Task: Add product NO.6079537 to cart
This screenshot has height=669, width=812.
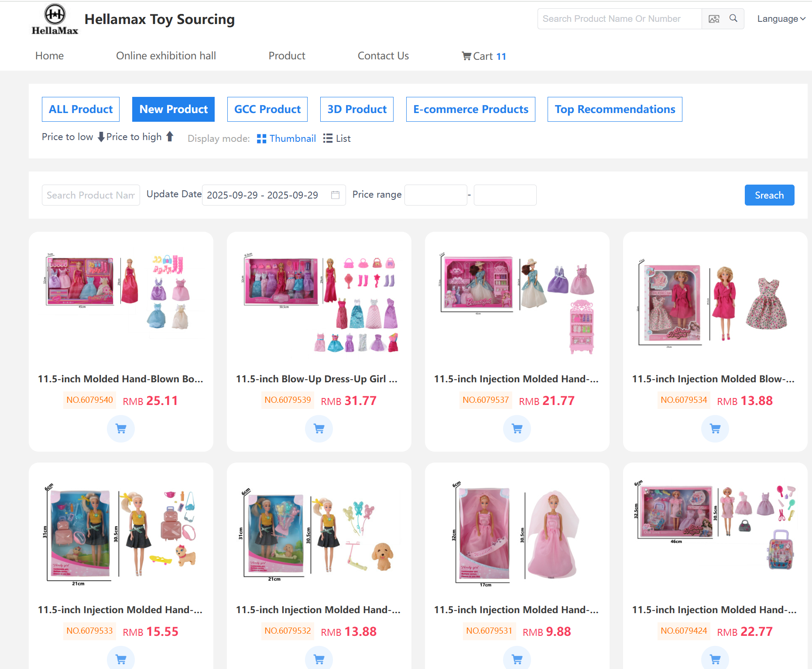Action: [x=517, y=429]
